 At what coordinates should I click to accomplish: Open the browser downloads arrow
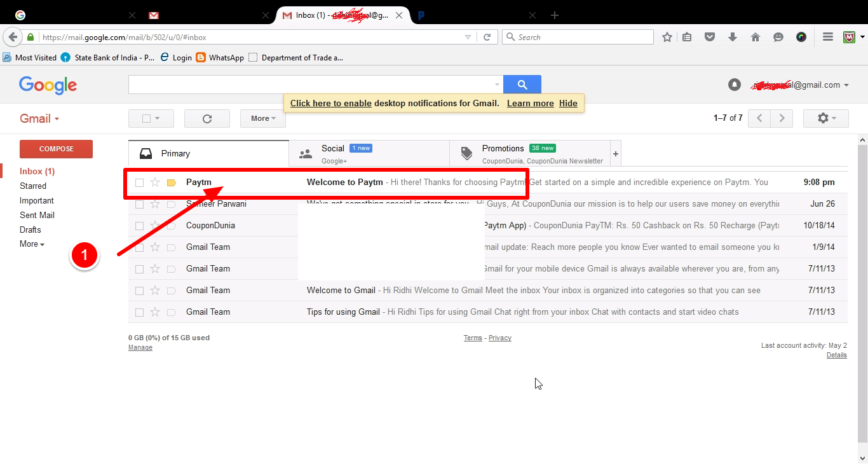733,38
